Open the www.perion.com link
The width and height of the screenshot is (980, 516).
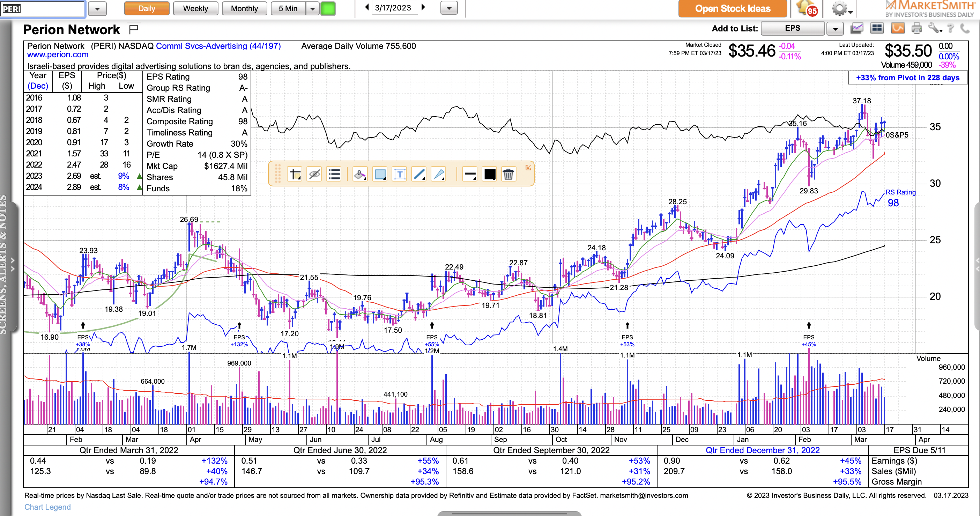pyautogui.click(x=58, y=54)
